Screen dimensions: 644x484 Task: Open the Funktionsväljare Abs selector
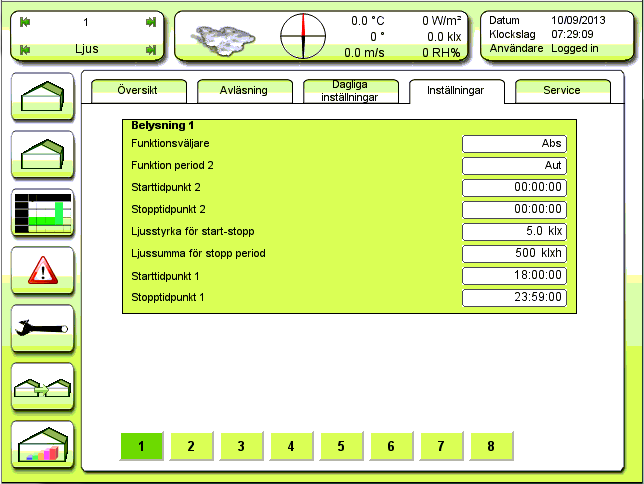pos(514,144)
